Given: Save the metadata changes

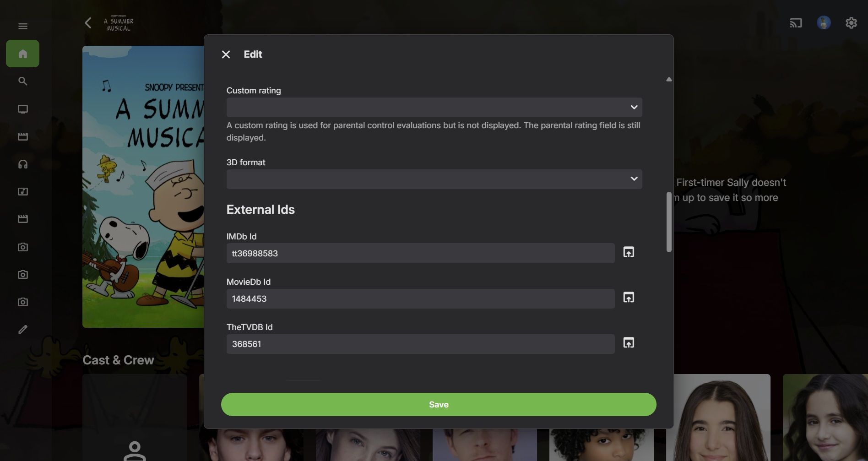Looking at the screenshot, I should pyautogui.click(x=439, y=404).
